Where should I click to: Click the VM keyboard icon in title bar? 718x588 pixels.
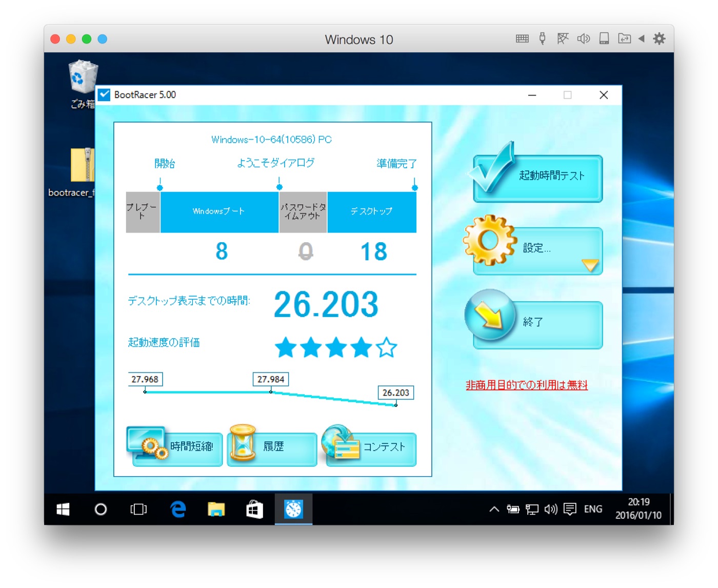tap(522, 38)
